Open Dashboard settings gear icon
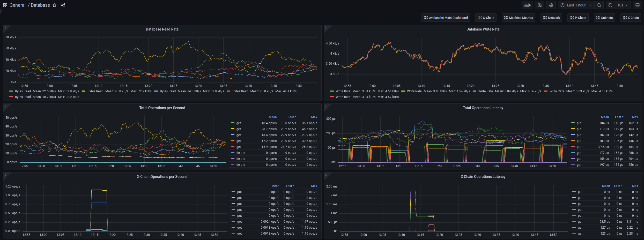644x240 pixels. point(551,5)
